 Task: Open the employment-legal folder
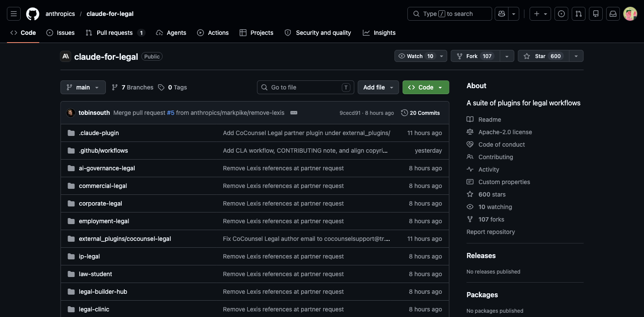[x=104, y=221]
